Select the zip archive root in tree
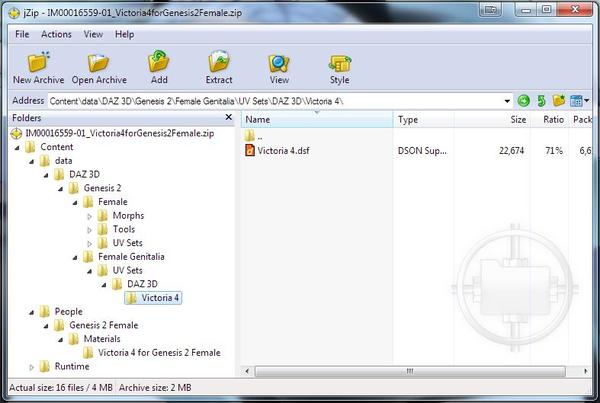This screenshot has width=600, height=403. [x=112, y=133]
